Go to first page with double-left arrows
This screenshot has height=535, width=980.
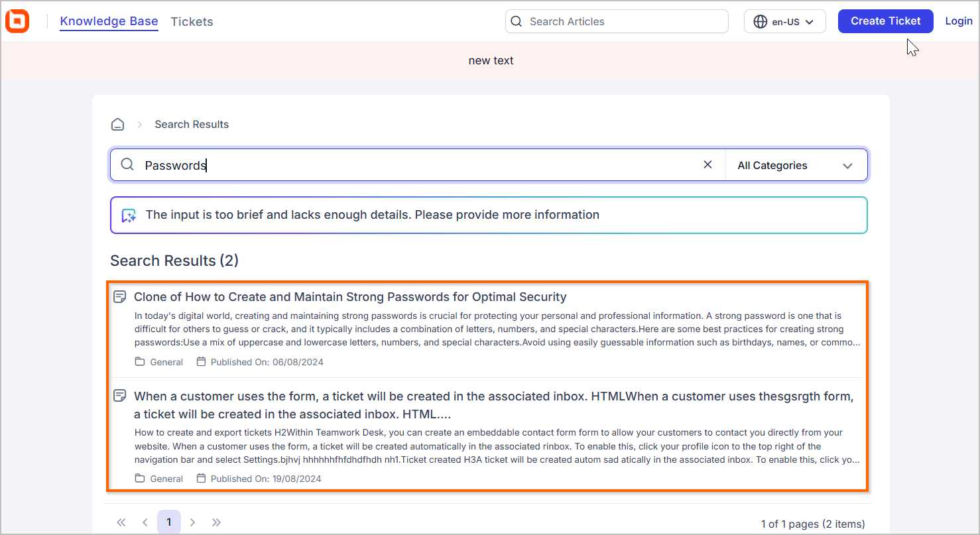point(121,522)
